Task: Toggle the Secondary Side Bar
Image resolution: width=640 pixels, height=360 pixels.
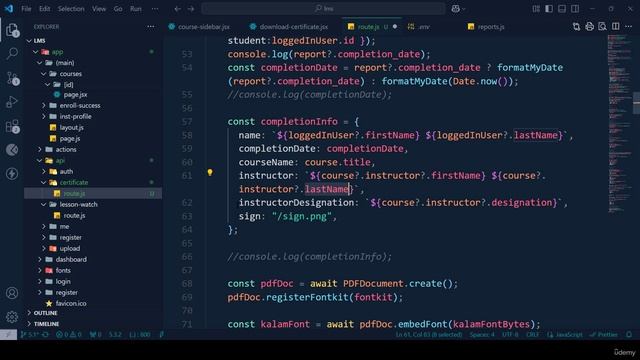Action: 575,9
